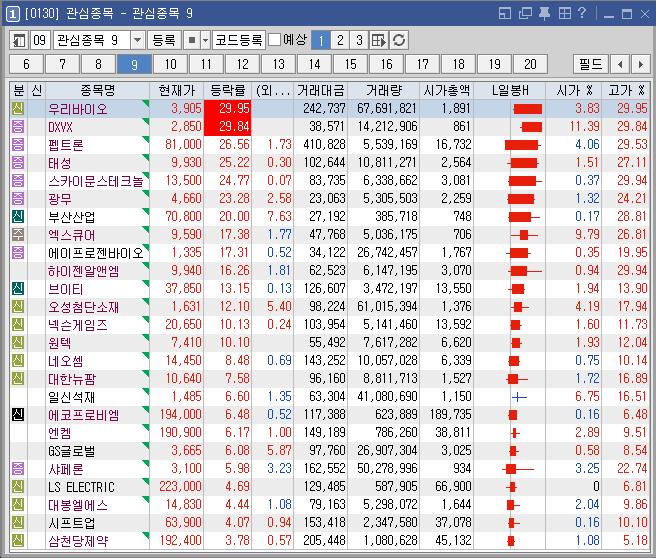Sort by the 등락률 column header
This screenshot has height=558, width=656.
click(228, 90)
